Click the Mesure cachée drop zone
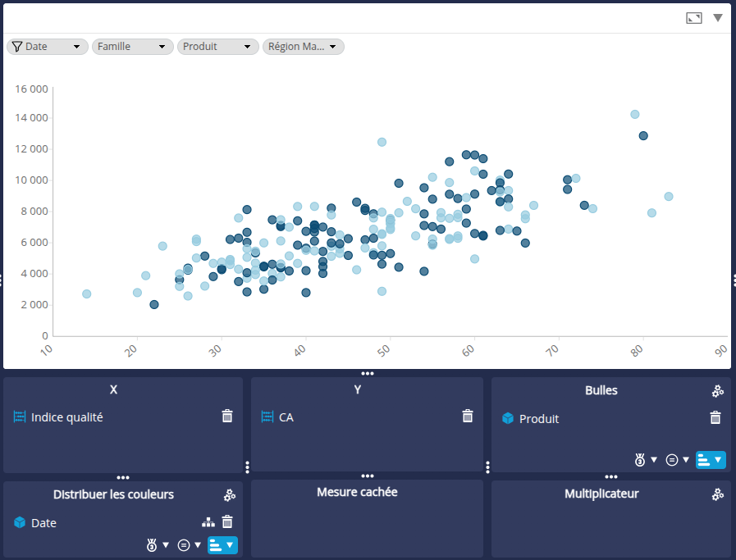736x560 pixels. point(367,521)
